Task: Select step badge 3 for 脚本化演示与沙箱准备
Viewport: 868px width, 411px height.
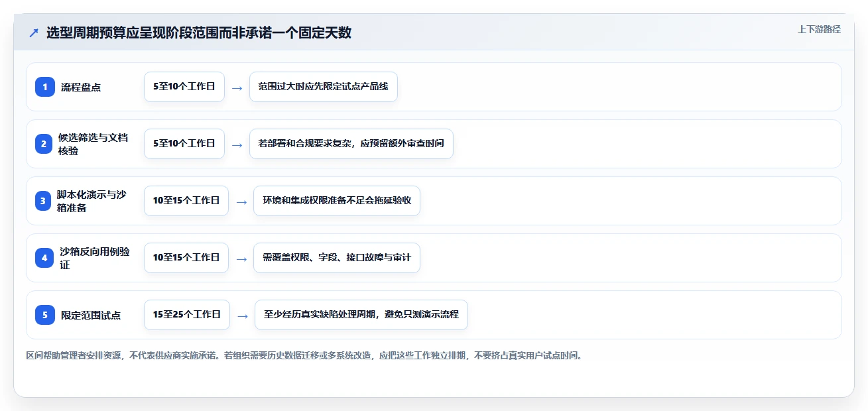Action: coord(43,201)
